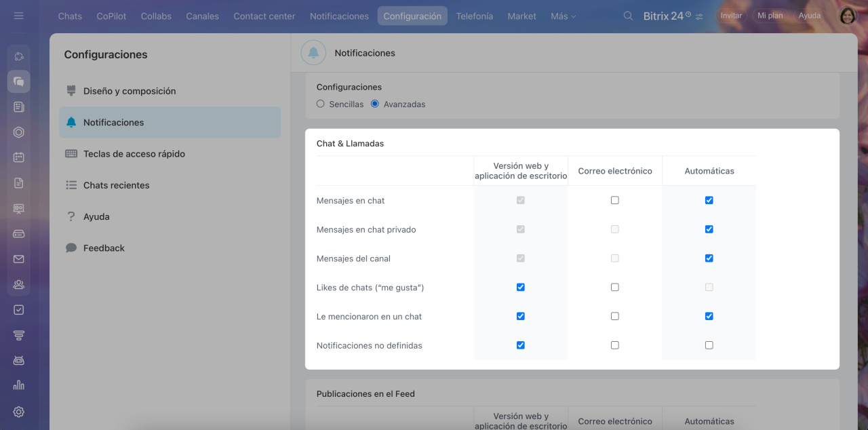This screenshot has height=430, width=868.
Task: Toggle Automáticas for Notificaciones no definidas
Action: click(709, 345)
